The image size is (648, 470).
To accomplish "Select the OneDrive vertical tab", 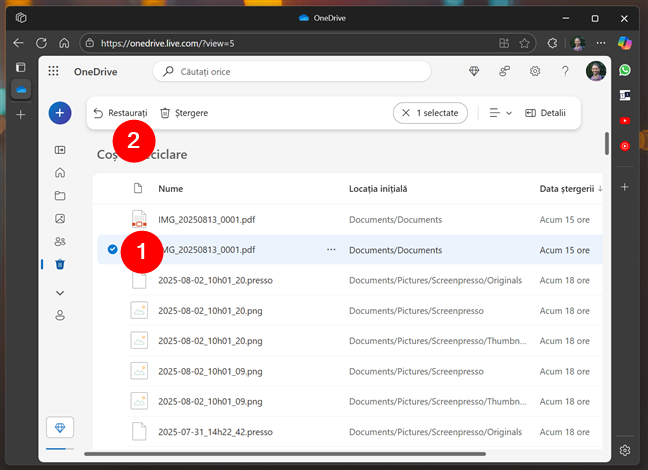I will tap(21, 89).
